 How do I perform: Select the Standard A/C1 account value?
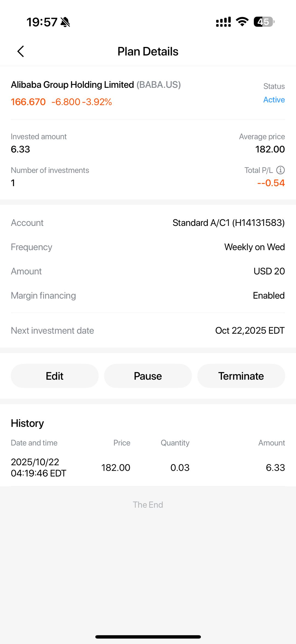click(229, 223)
